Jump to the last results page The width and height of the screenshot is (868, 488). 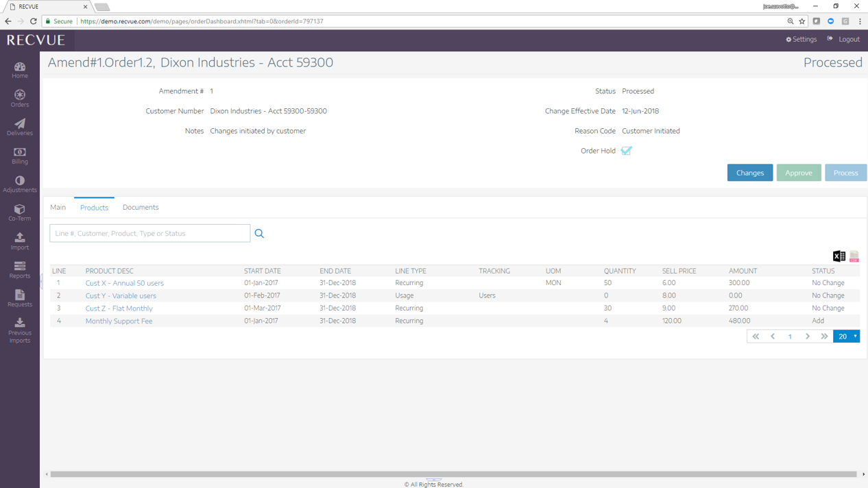(x=824, y=337)
